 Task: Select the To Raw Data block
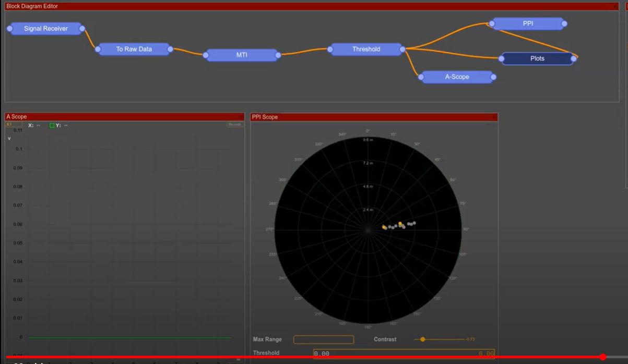[x=135, y=48]
